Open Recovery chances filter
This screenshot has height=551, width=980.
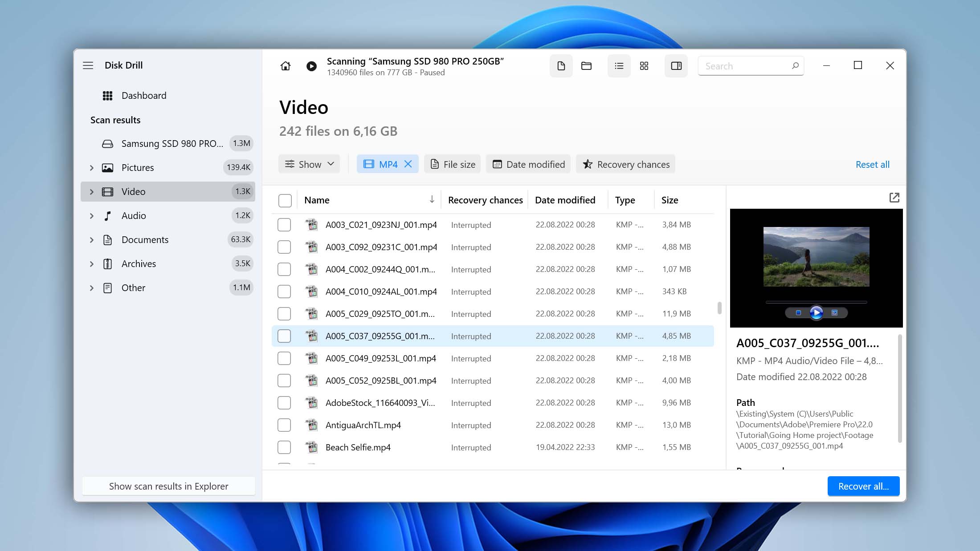point(626,164)
